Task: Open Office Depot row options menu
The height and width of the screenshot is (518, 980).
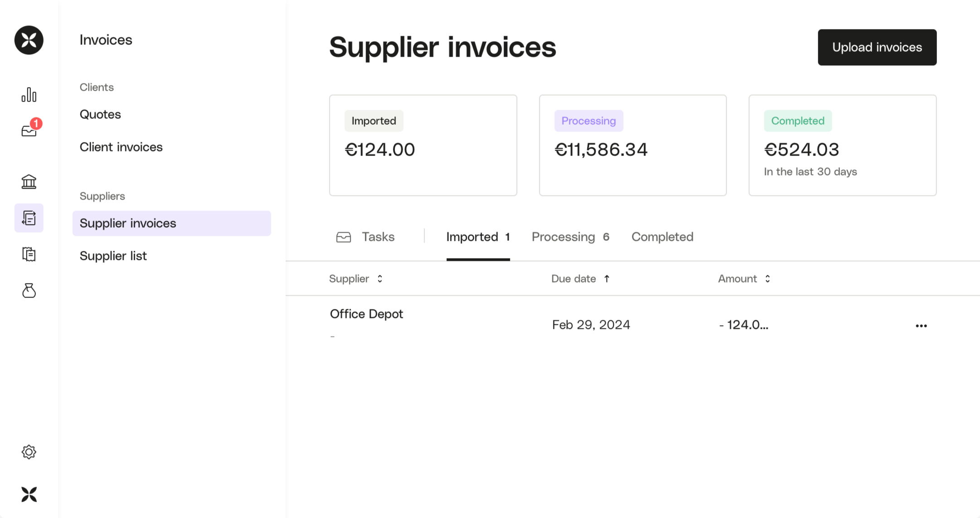Action: click(921, 326)
